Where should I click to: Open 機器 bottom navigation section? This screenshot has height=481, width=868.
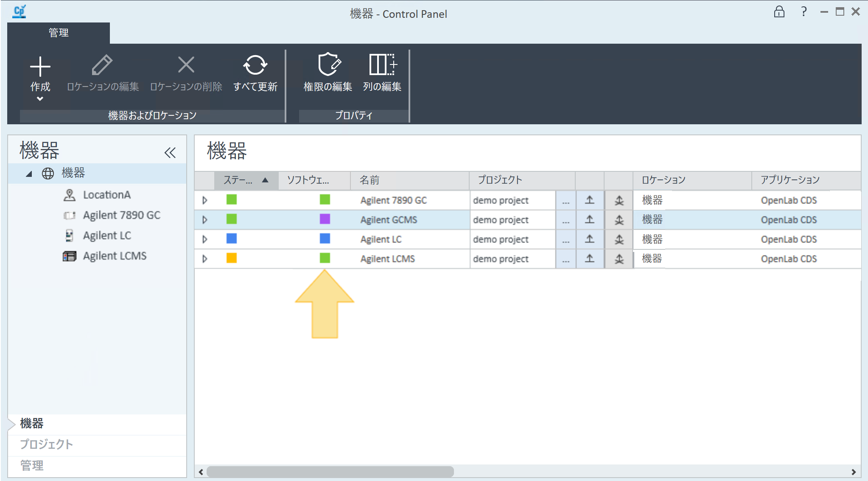[97, 423]
